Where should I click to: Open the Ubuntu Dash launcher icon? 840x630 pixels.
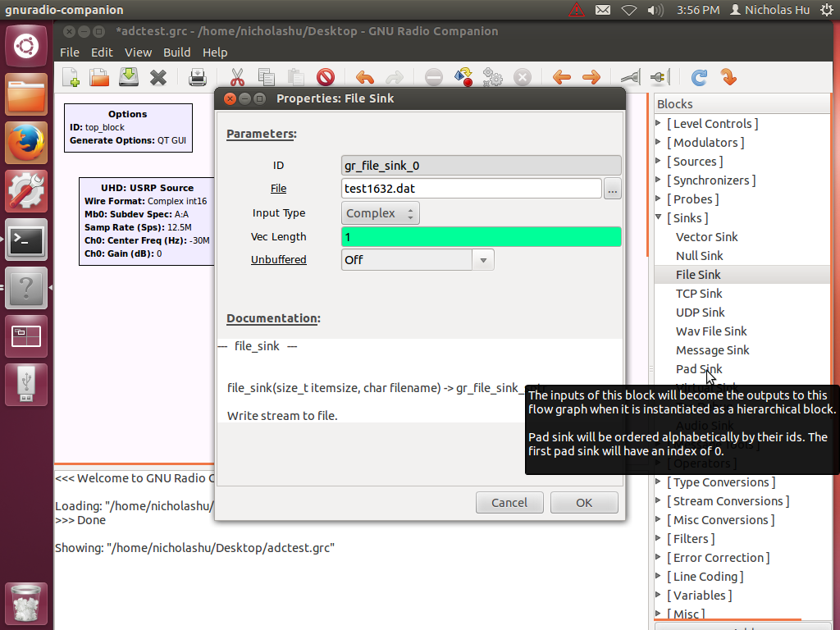click(x=26, y=46)
